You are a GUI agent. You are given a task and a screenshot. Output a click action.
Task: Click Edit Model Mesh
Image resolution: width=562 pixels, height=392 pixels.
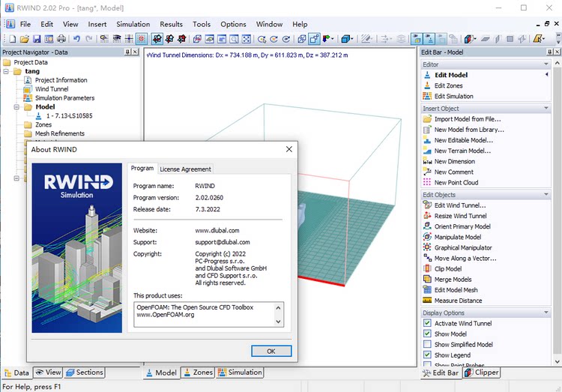pyautogui.click(x=456, y=290)
